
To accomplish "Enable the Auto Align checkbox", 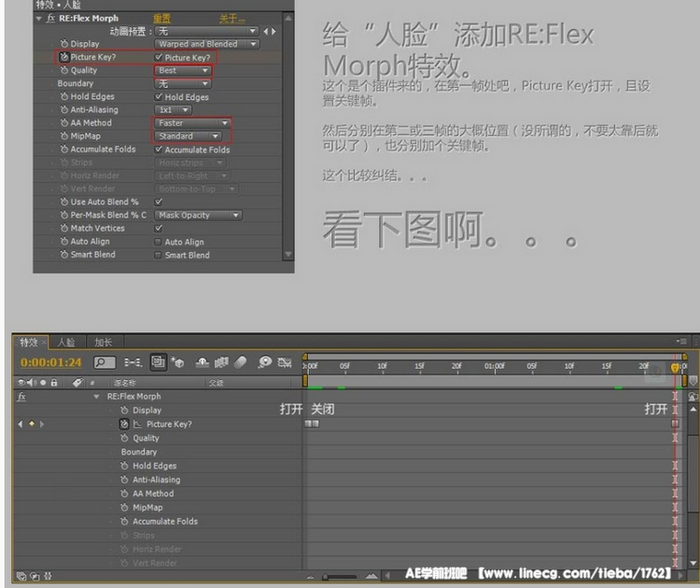I will click(x=158, y=242).
